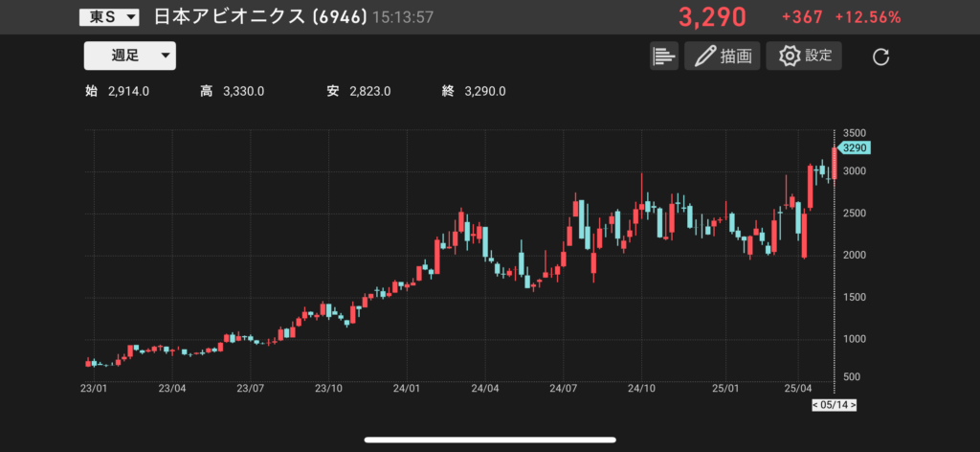Click the 24/01 date axis label
This screenshot has width=980, height=452.
(x=406, y=388)
